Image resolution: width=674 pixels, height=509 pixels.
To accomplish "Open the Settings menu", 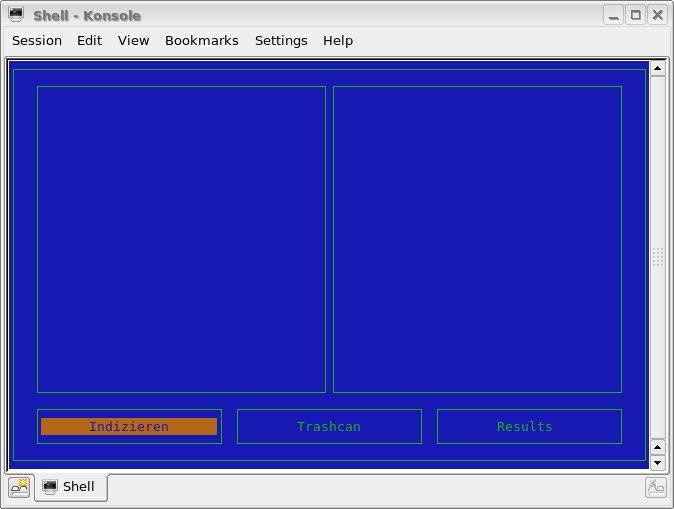I will coord(281,41).
